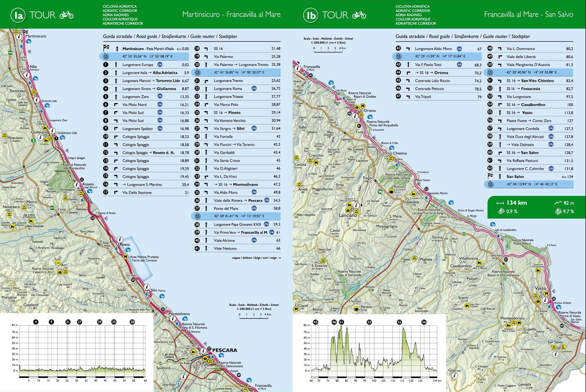Click the compass icon beside 42° 28' 01,41" N

tap(197, 216)
